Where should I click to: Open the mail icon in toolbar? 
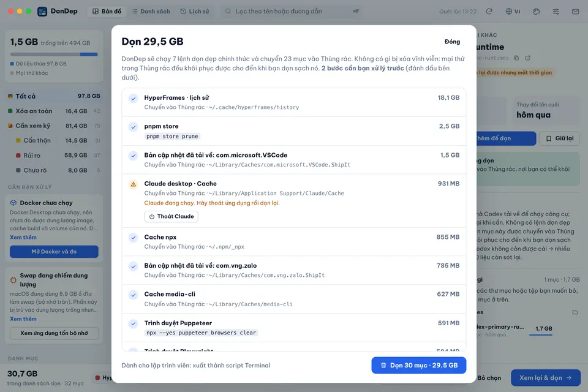tap(575, 11)
